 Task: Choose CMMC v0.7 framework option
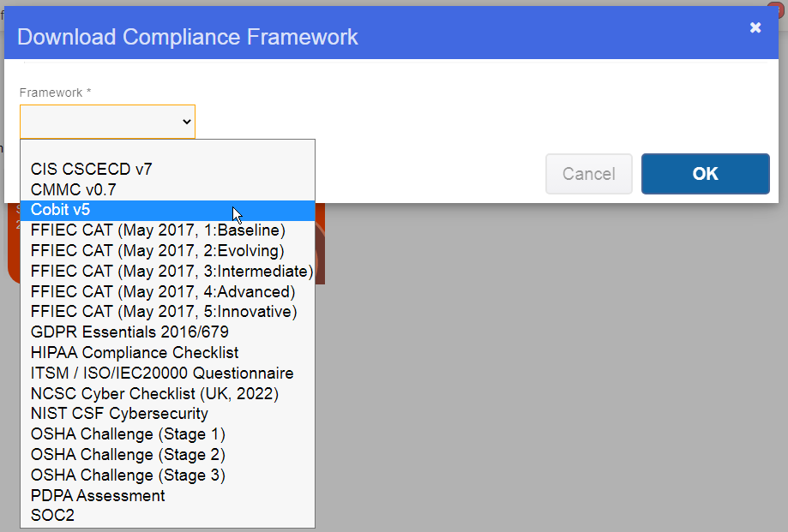pos(167,189)
